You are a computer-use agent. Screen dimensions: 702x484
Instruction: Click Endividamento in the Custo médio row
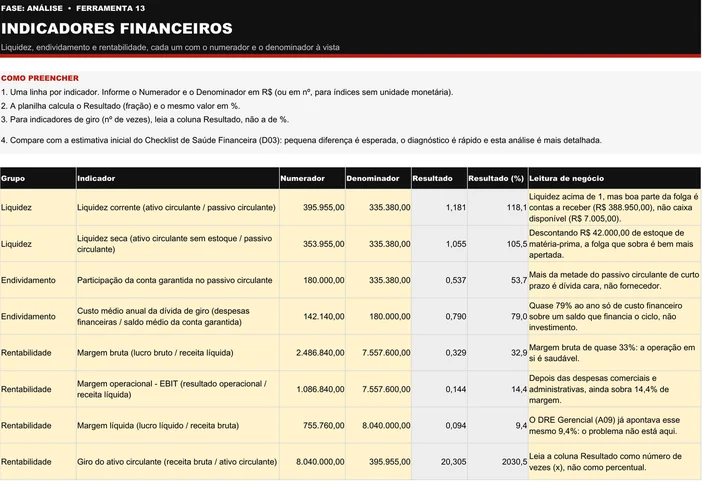pos(38,317)
